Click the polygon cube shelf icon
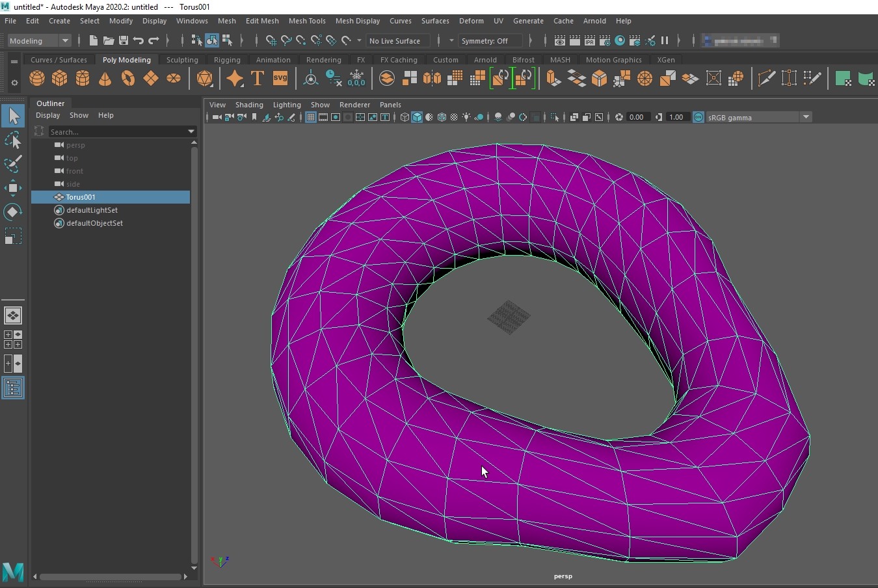This screenshot has height=588, width=878. (x=60, y=79)
